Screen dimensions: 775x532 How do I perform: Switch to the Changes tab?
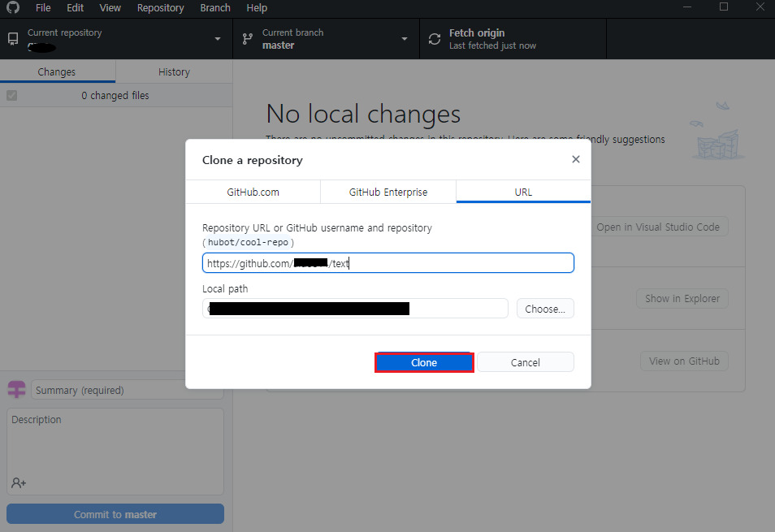click(x=58, y=71)
